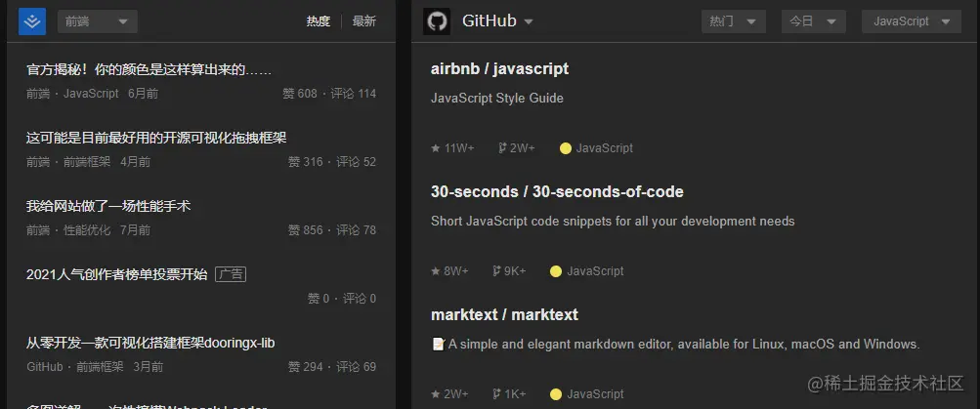Open the 前端 category dropdown
The width and height of the screenshot is (980, 409).
pos(98,21)
